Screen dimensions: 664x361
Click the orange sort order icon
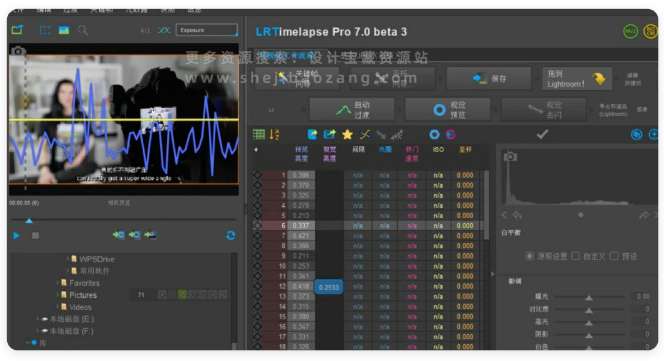pos(274,135)
